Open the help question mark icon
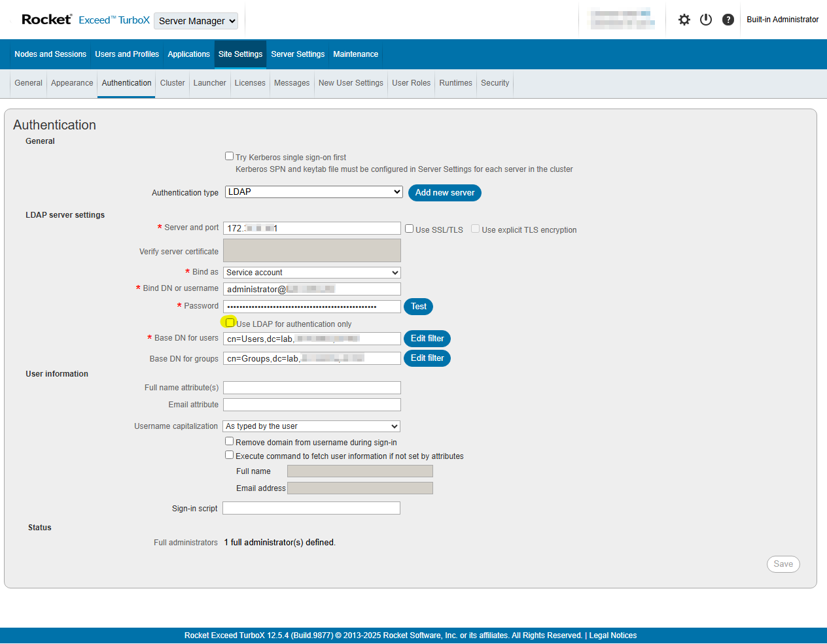The height and width of the screenshot is (644, 827). coord(728,20)
